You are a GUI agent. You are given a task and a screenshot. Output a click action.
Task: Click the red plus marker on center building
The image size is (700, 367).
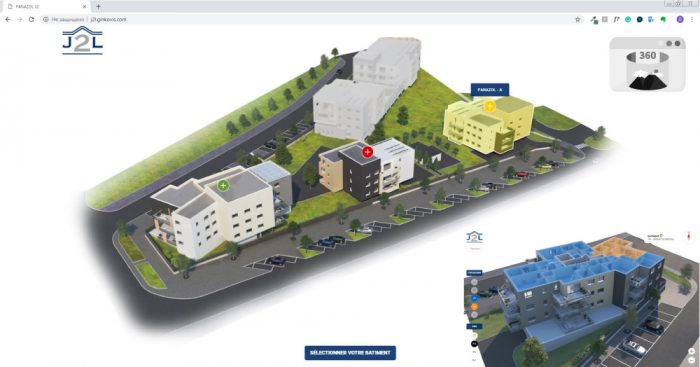coord(367,152)
